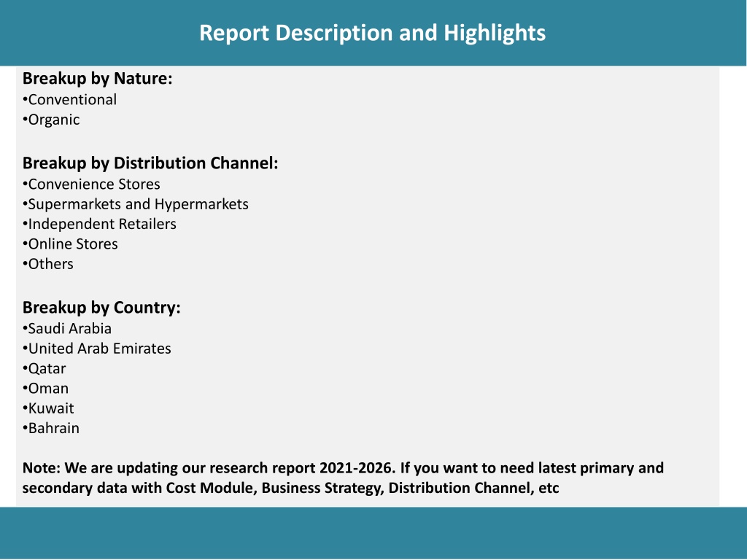Click the 'Bahrain' bullet item
This screenshot has height=560, width=747.
(x=51, y=428)
